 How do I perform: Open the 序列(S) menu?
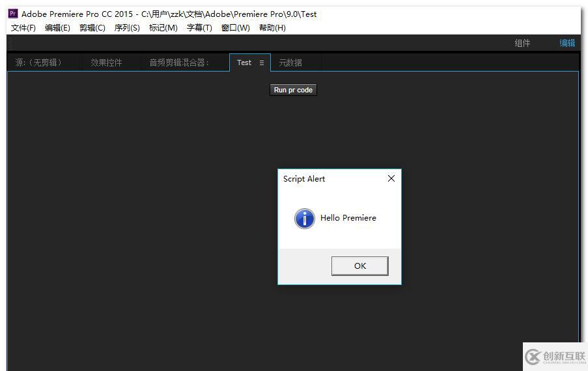coord(127,28)
